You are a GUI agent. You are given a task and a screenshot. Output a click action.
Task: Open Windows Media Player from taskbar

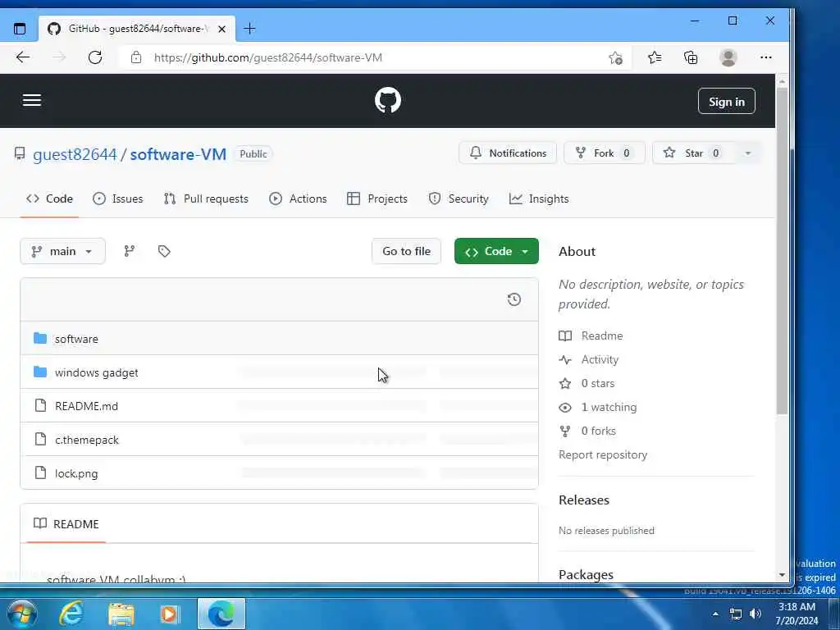pyautogui.click(x=170, y=614)
